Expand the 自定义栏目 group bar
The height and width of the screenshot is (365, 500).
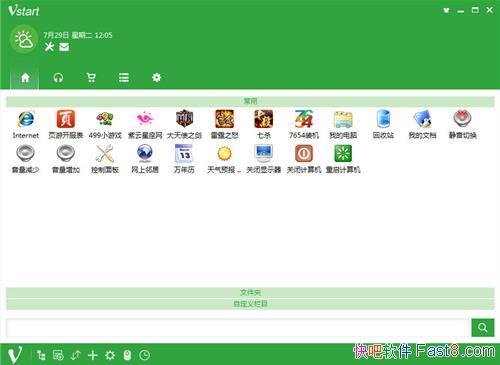[x=250, y=304]
